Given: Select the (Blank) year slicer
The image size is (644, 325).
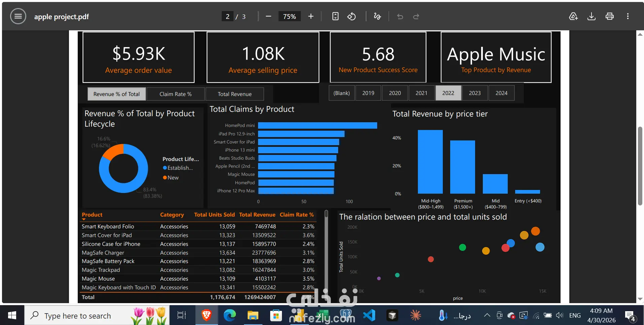Looking at the screenshot, I should tap(342, 93).
